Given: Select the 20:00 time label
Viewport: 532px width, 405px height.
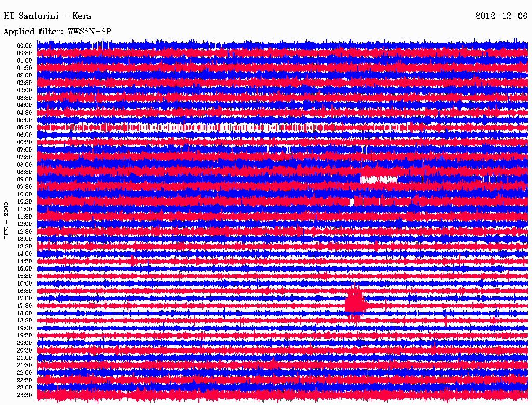Looking at the screenshot, I should [24, 343].
